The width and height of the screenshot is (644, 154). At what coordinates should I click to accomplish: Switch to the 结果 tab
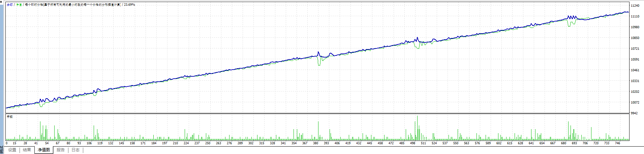[27, 150]
